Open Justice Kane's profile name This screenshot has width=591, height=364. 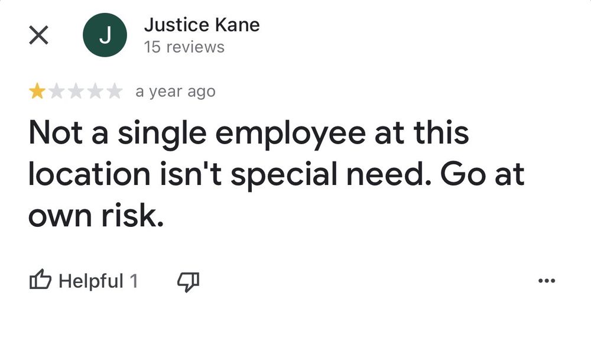point(202,25)
